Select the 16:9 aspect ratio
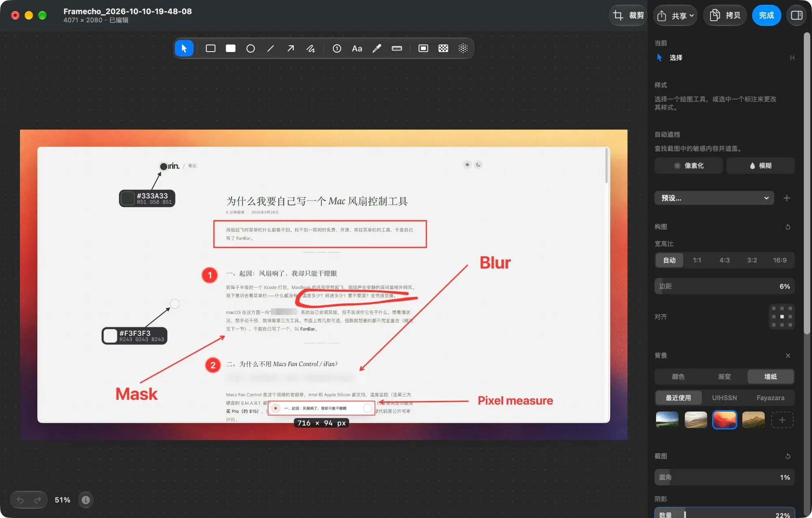This screenshot has width=812, height=518. point(780,260)
